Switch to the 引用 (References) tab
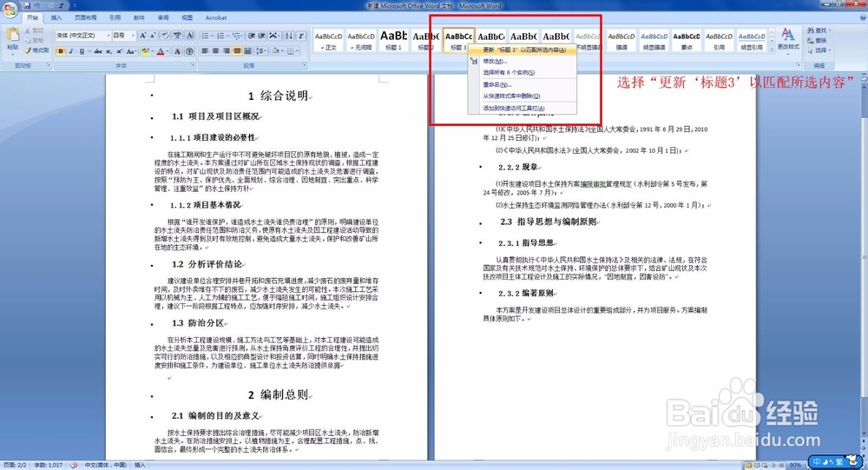868x470 pixels. pyautogui.click(x=115, y=17)
